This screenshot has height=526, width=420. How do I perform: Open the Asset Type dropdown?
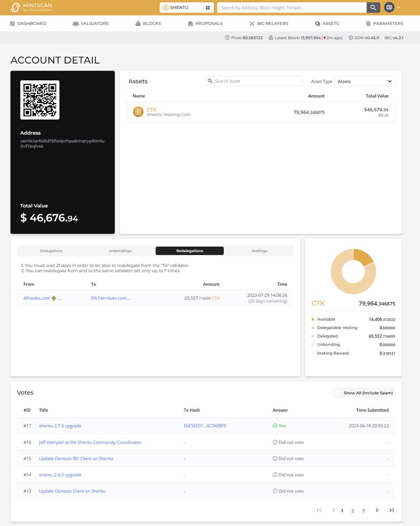pos(365,81)
